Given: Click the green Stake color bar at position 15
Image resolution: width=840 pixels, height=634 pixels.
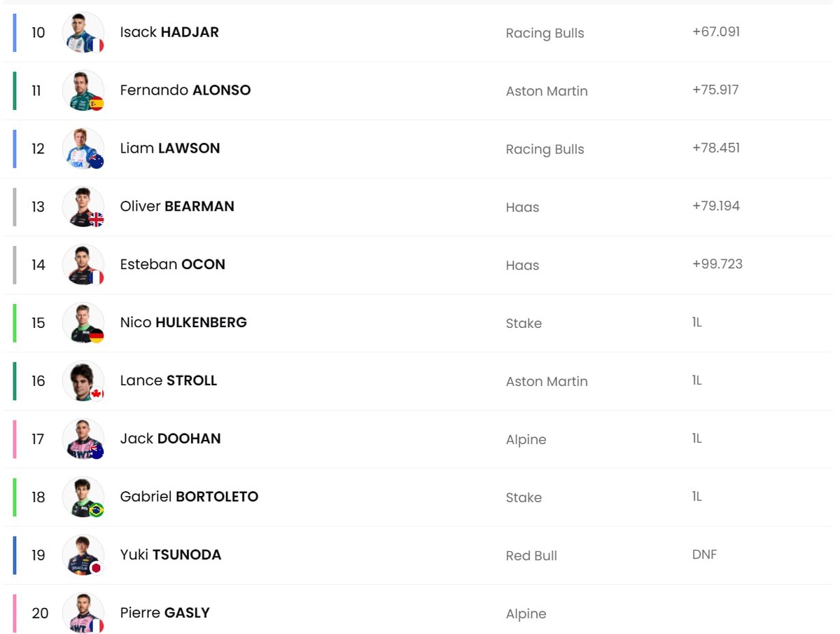Looking at the screenshot, I should point(15,323).
